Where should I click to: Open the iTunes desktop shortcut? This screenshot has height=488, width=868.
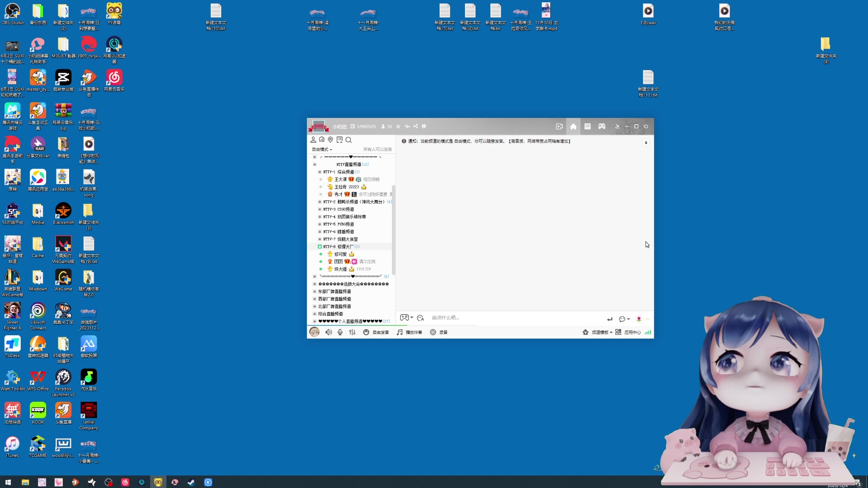12,447
